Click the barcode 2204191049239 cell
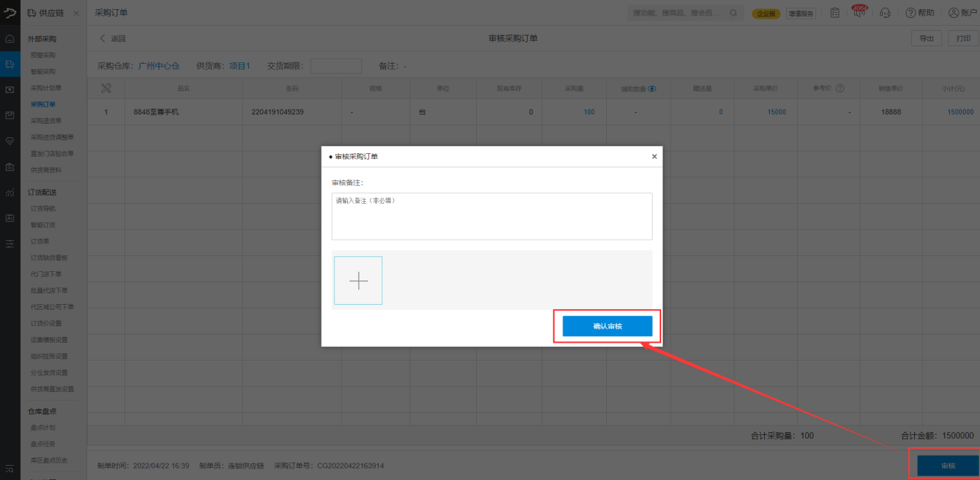The height and width of the screenshot is (480, 980). [277, 112]
